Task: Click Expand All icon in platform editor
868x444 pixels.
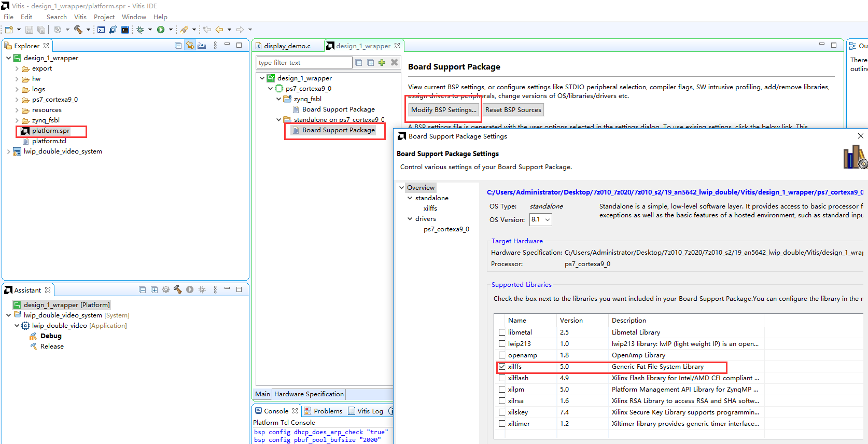Action: click(x=370, y=63)
